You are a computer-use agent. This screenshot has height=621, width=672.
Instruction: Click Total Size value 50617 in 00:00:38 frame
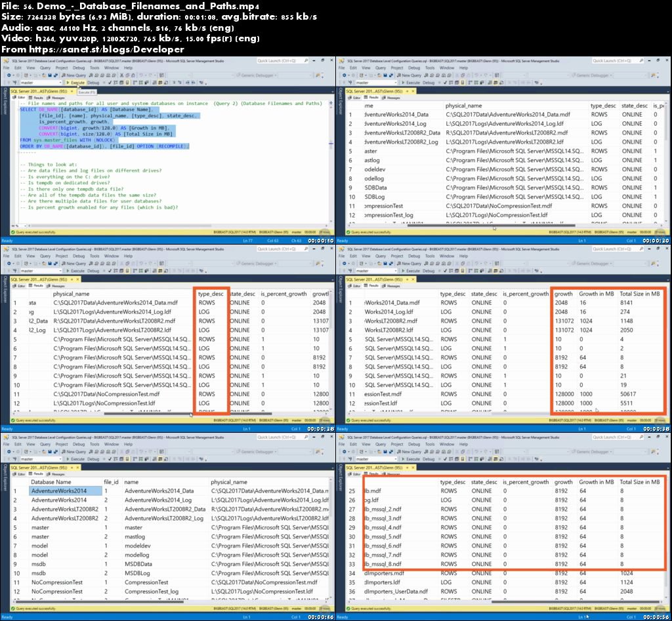628,394
